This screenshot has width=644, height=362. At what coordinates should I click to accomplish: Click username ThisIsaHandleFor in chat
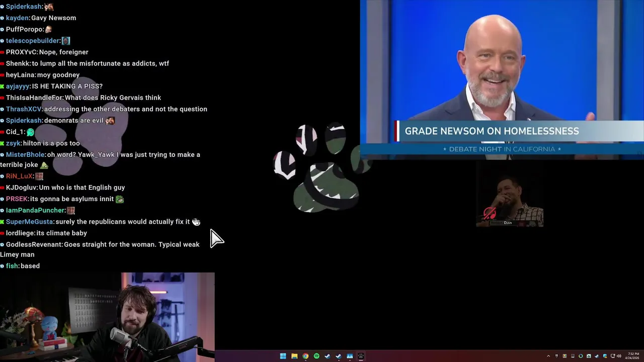34,98
